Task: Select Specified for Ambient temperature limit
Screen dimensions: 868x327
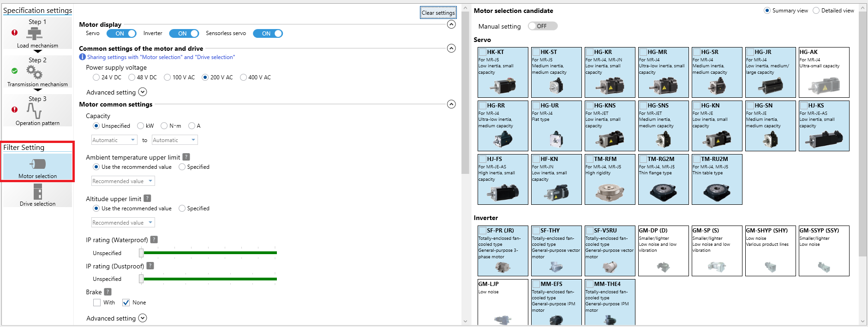Action: [x=182, y=166]
